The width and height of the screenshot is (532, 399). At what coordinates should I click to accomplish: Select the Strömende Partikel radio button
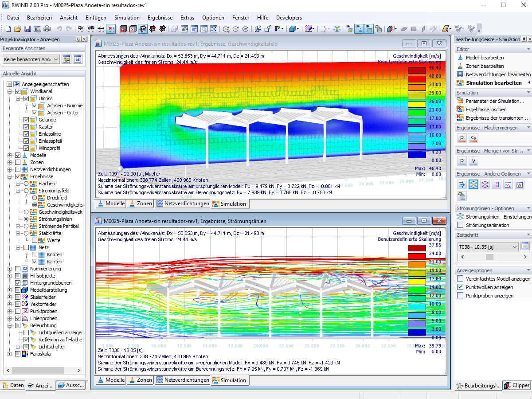click(26, 226)
